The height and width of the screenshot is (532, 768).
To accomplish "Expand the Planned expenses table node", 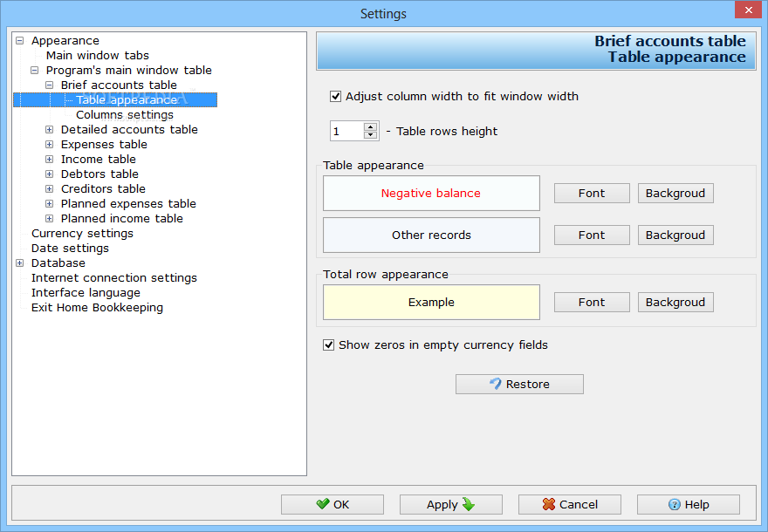I will click(49, 203).
